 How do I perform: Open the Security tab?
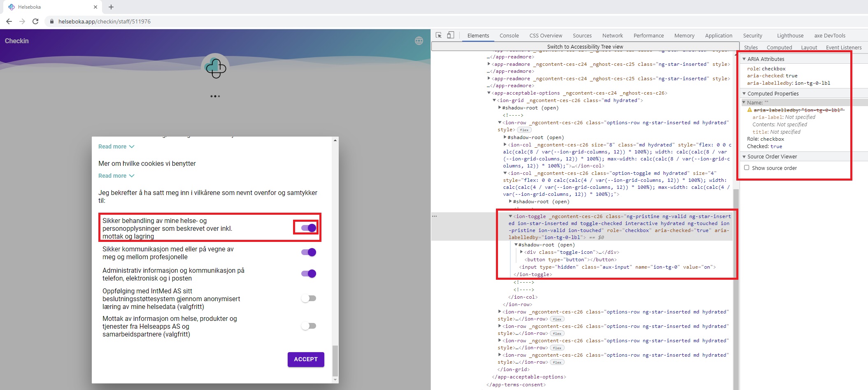click(x=753, y=36)
